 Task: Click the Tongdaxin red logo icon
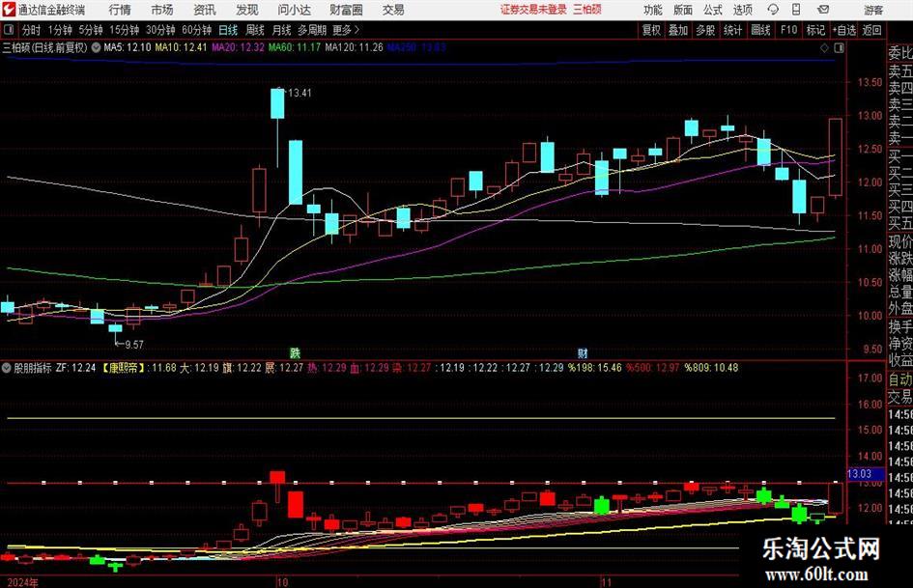tap(10, 10)
